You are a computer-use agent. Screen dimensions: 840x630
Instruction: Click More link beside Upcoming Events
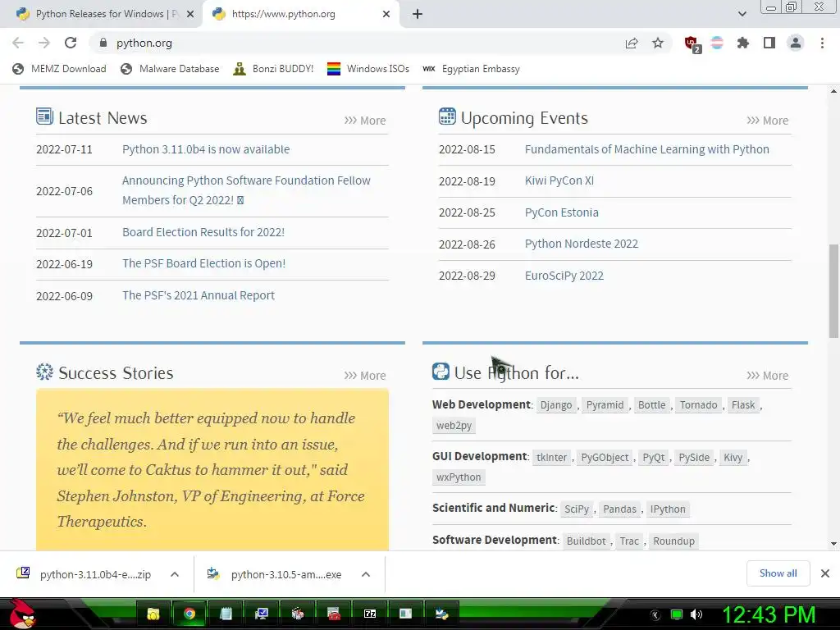(767, 121)
